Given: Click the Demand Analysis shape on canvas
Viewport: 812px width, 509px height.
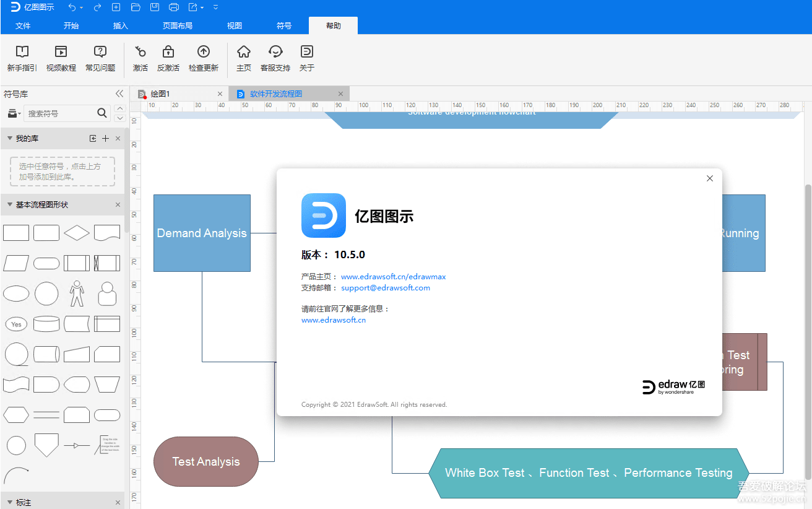Looking at the screenshot, I should (202, 233).
